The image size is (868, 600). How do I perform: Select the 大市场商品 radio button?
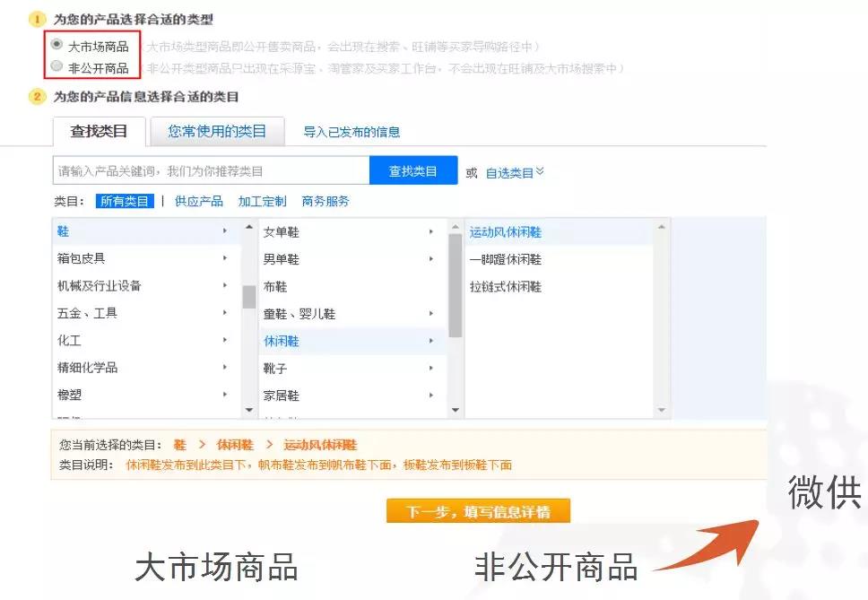click(x=57, y=44)
